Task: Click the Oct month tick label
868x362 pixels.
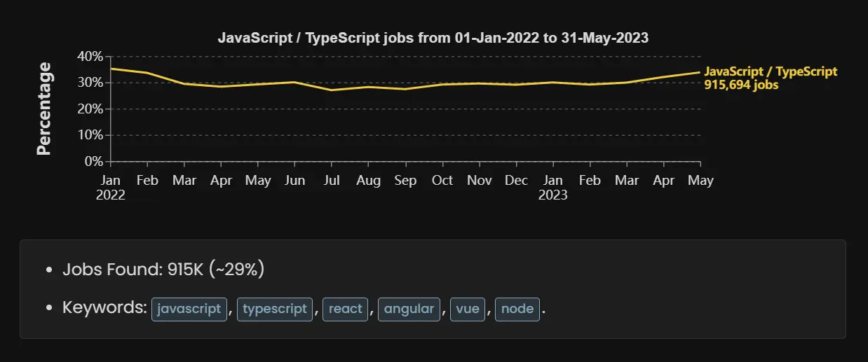Action: coord(442,181)
